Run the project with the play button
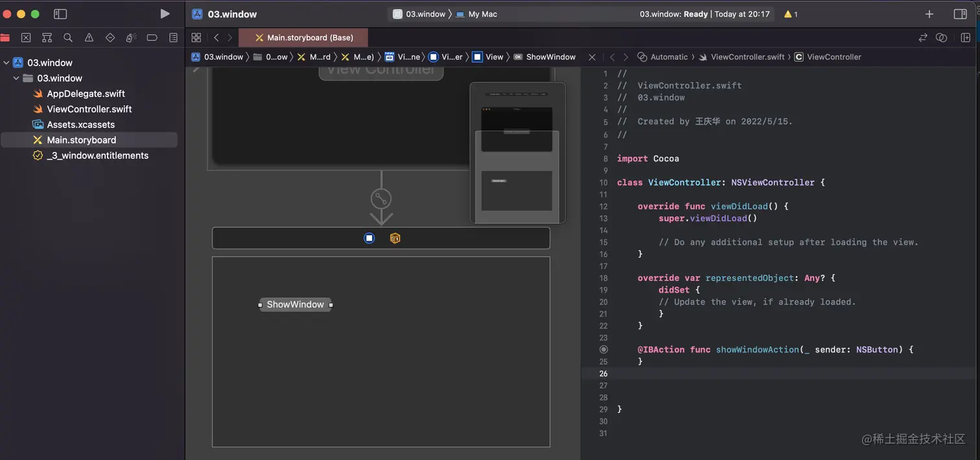The width and height of the screenshot is (980, 460). (x=165, y=14)
